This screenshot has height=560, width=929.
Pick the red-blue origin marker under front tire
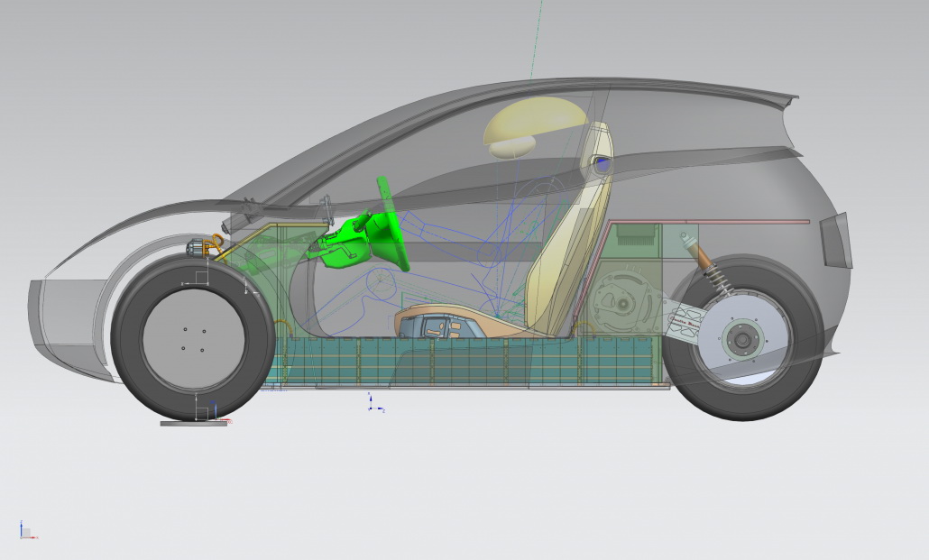211,410
